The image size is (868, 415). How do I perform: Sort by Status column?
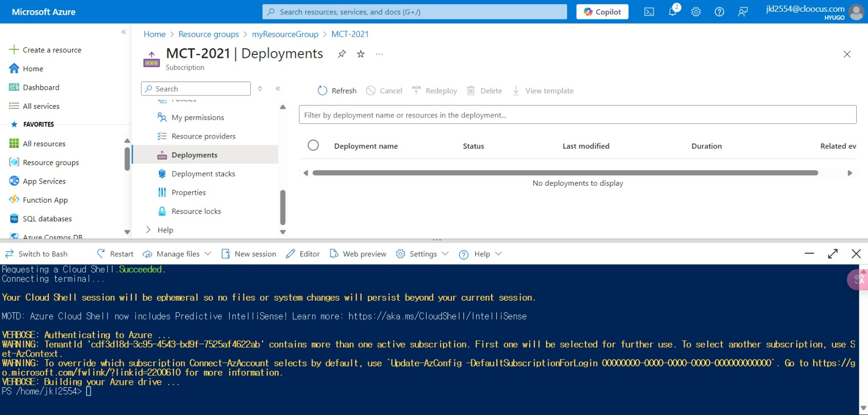coord(473,146)
